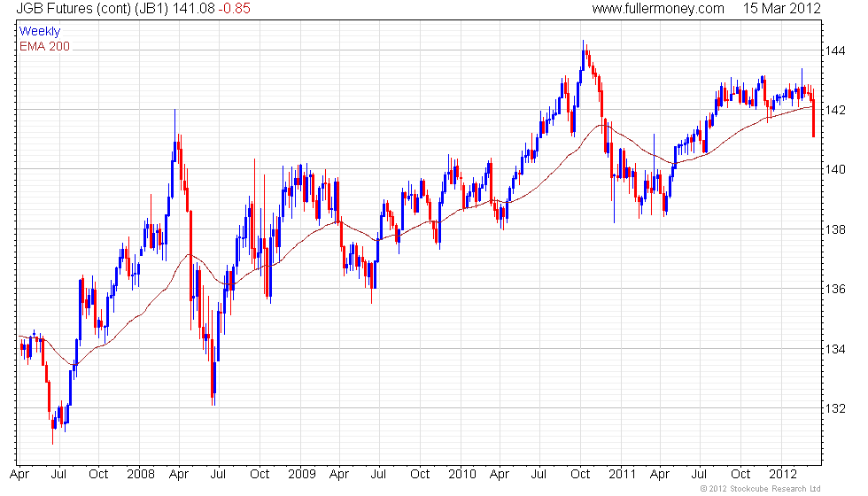Click the red change value -0.85

click(234, 8)
